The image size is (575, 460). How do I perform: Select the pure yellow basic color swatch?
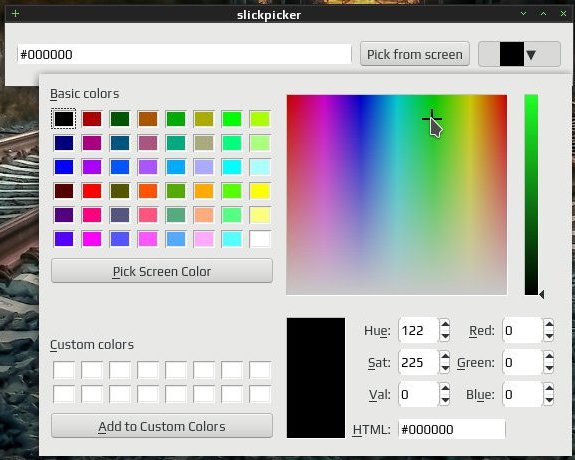pos(260,191)
